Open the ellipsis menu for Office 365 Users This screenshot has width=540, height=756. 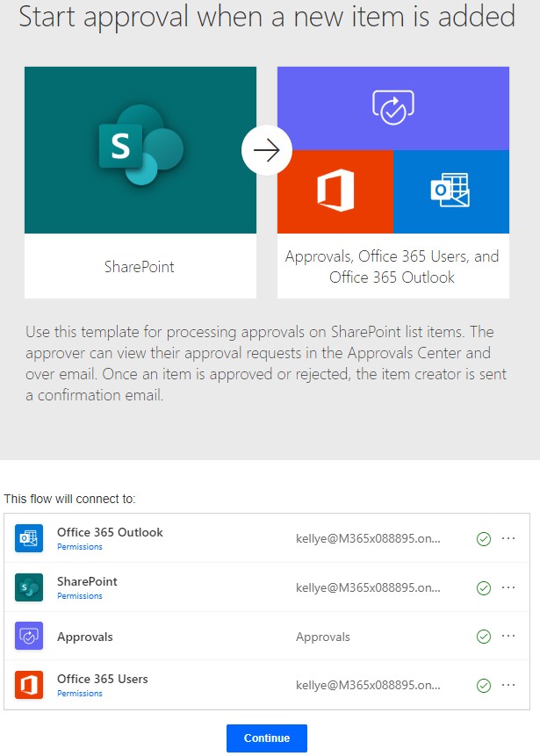point(508,685)
